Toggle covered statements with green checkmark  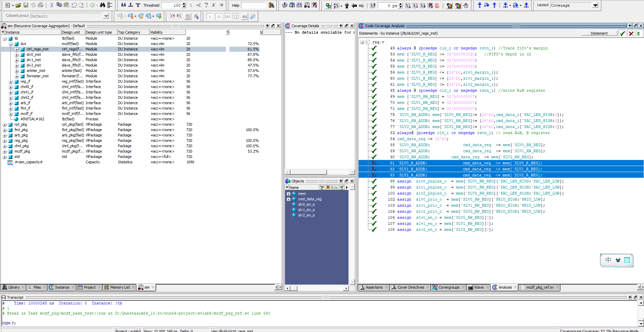[x=622, y=33]
